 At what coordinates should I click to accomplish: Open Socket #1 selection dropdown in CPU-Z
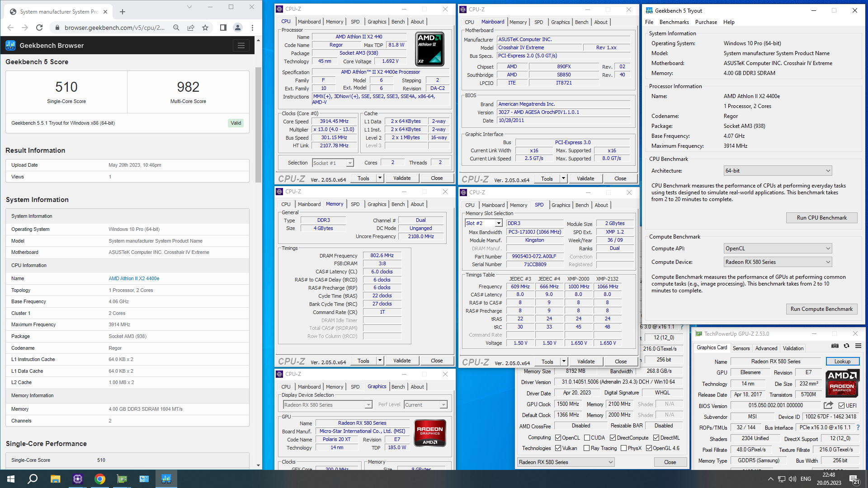pos(333,163)
